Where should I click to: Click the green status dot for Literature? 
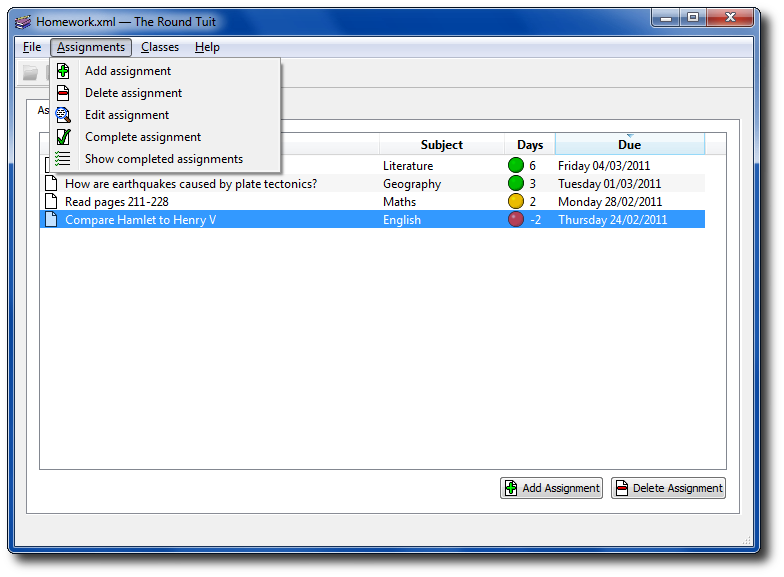(x=516, y=166)
